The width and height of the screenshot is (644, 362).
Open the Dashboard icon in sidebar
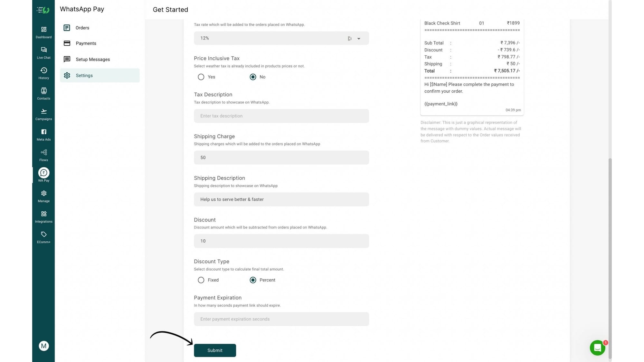43,32
